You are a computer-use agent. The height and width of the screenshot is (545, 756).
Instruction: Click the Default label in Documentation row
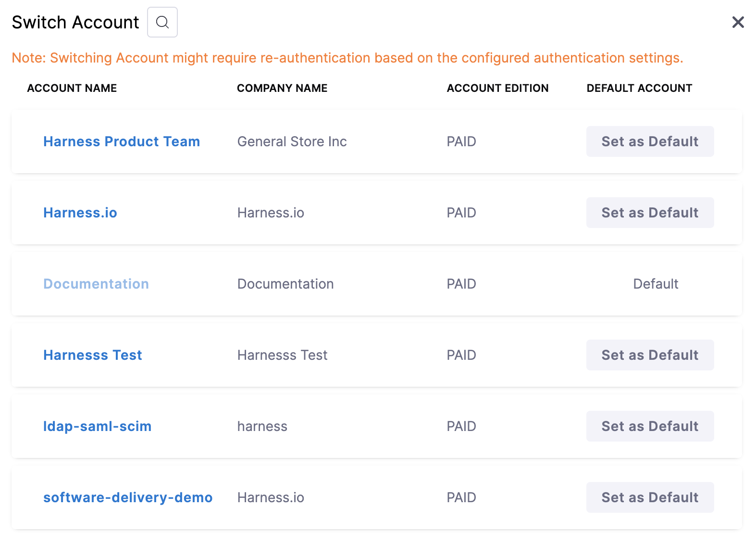[x=656, y=284]
